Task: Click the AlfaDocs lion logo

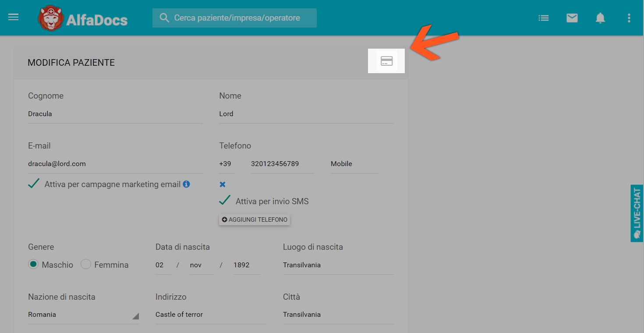Action: click(51, 18)
